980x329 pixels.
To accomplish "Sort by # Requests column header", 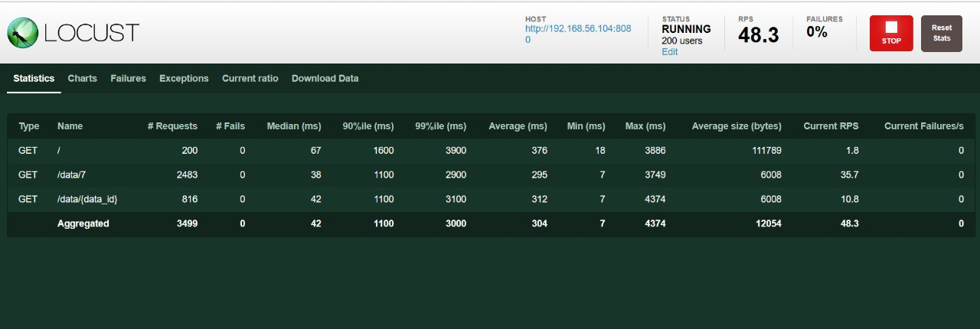I will click(172, 126).
